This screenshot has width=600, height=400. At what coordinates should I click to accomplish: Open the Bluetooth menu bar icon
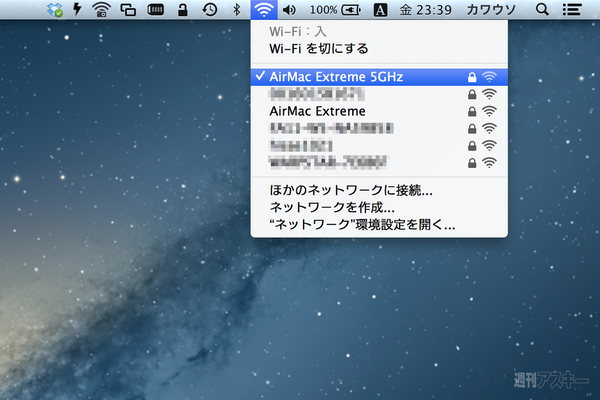click(237, 10)
